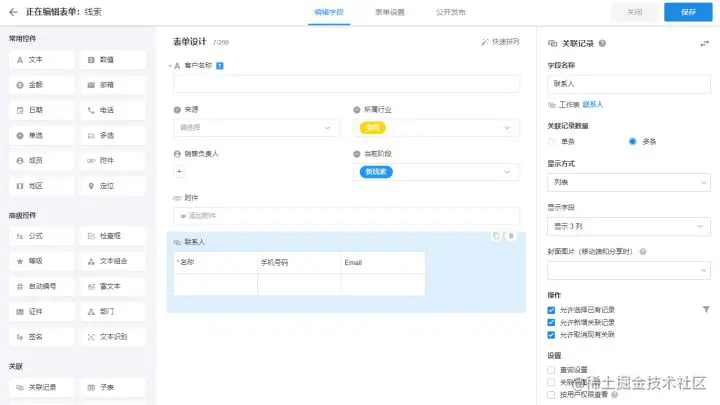This screenshot has height=405, width=720.
Task: Add a 检查框 checkbox control
Action: [112, 236]
